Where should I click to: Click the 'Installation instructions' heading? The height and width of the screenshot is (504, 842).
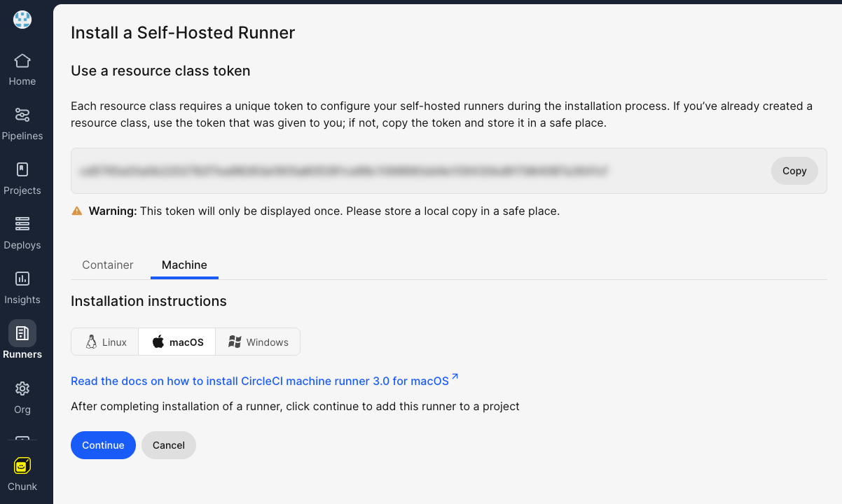tap(149, 301)
